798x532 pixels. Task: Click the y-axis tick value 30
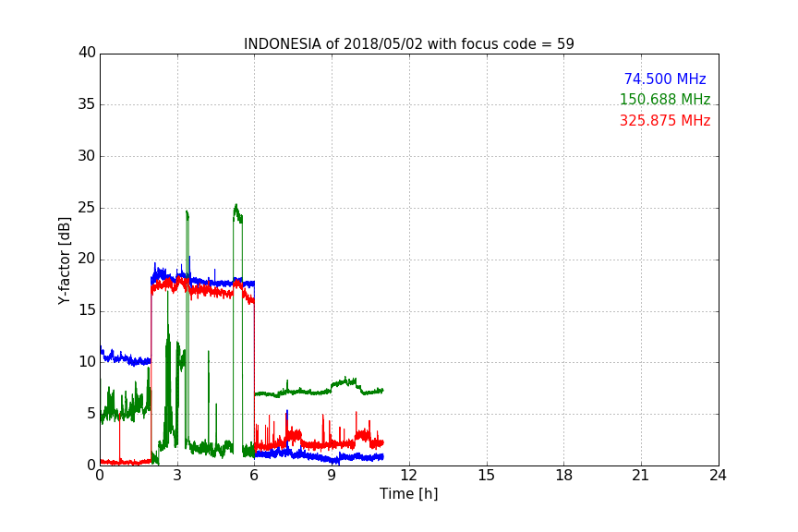click(87, 156)
